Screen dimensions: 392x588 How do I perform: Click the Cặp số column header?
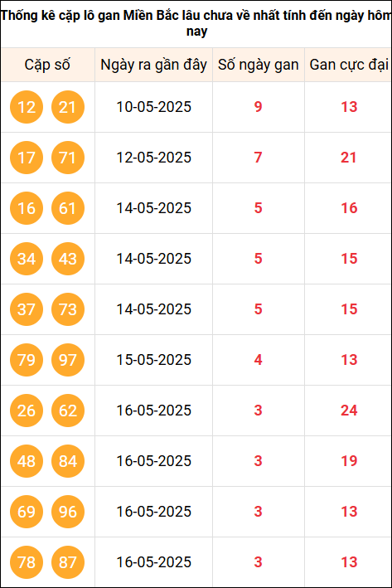click(x=47, y=65)
